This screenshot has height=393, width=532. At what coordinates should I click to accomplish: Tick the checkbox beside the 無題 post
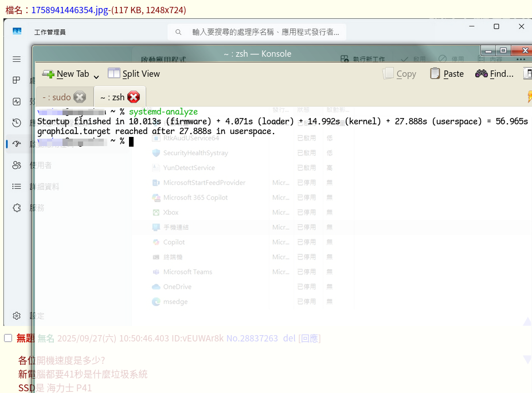click(8, 338)
